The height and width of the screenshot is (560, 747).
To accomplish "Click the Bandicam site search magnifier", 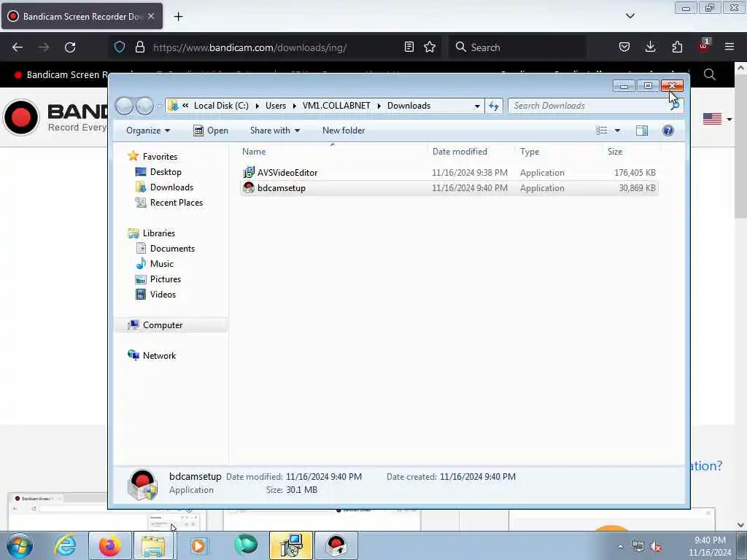I will click(x=709, y=75).
